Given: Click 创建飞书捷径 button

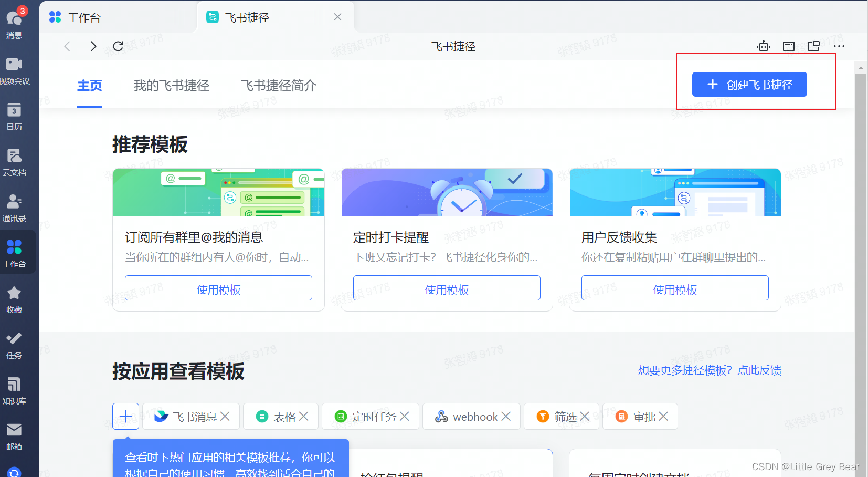Looking at the screenshot, I should [749, 85].
